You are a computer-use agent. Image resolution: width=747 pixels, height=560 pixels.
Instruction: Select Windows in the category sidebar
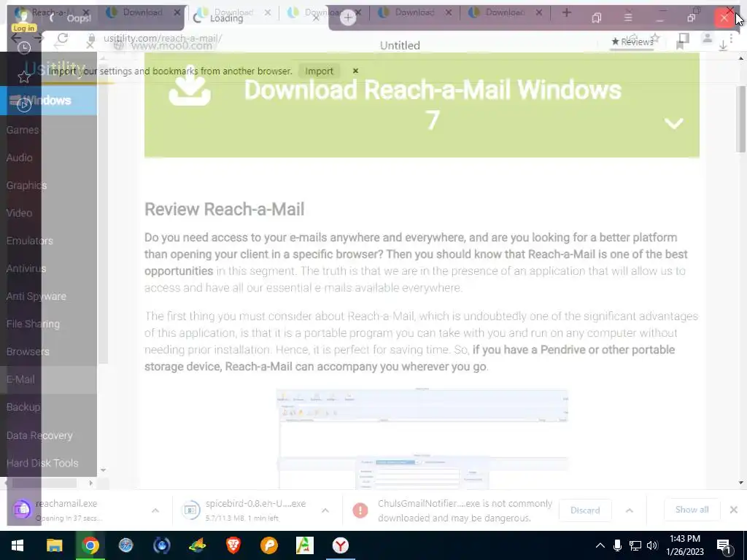(49, 101)
